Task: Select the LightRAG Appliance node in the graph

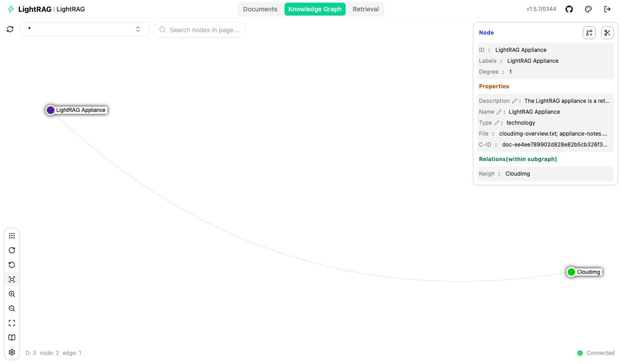Action: pyautogui.click(x=51, y=110)
